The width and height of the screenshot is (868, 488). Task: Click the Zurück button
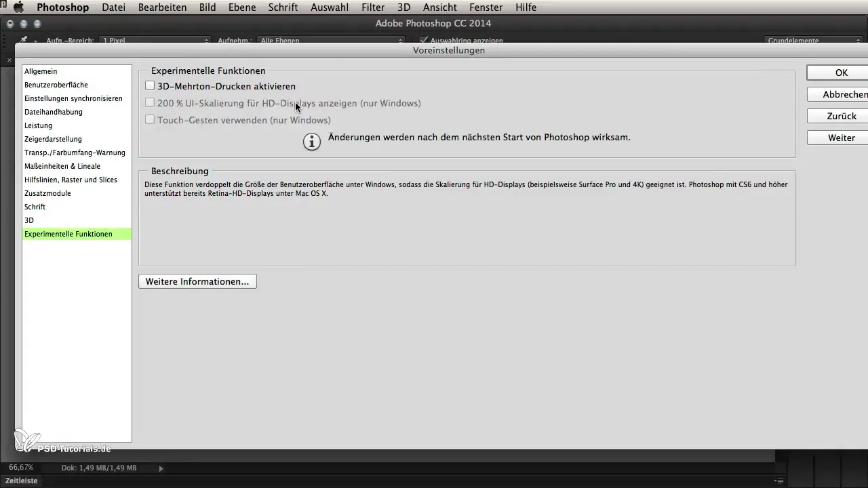tap(837, 116)
